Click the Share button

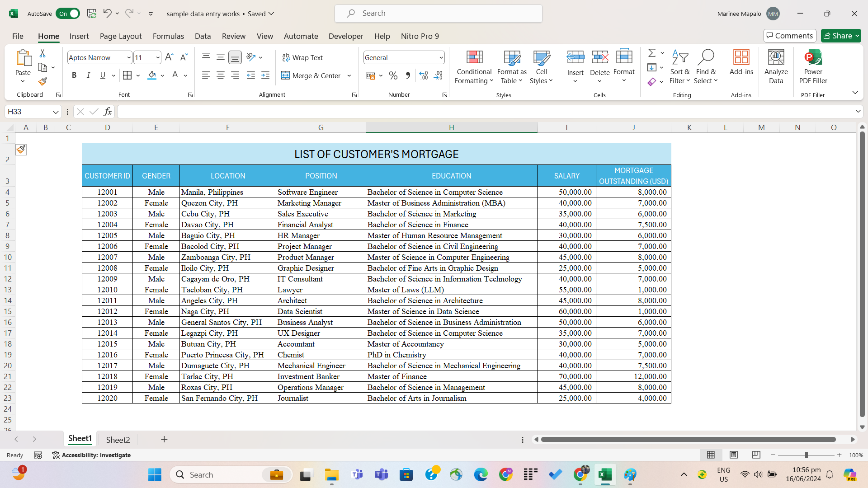pyautogui.click(x=841, y=36)
